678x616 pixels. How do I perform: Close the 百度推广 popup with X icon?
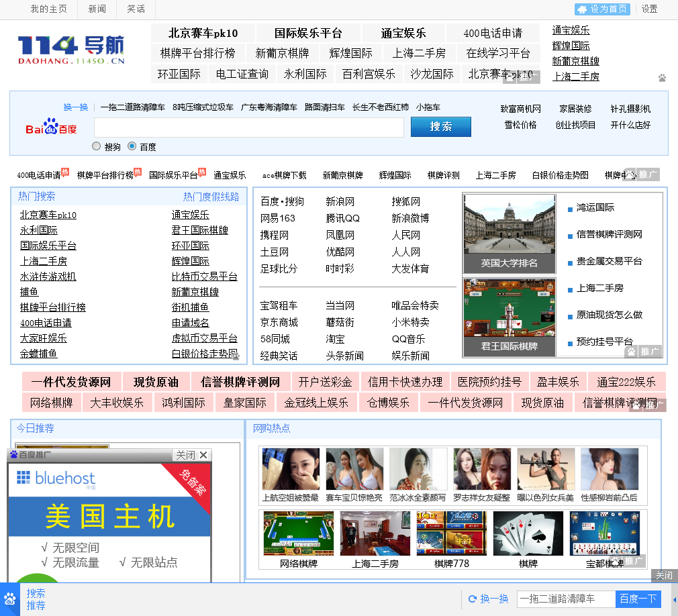click(203, 455)
